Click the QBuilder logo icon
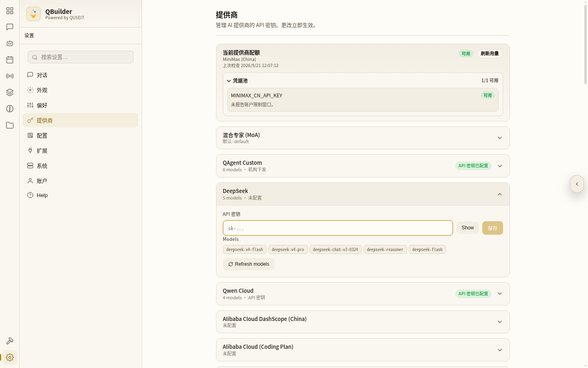 pos(33,14)
